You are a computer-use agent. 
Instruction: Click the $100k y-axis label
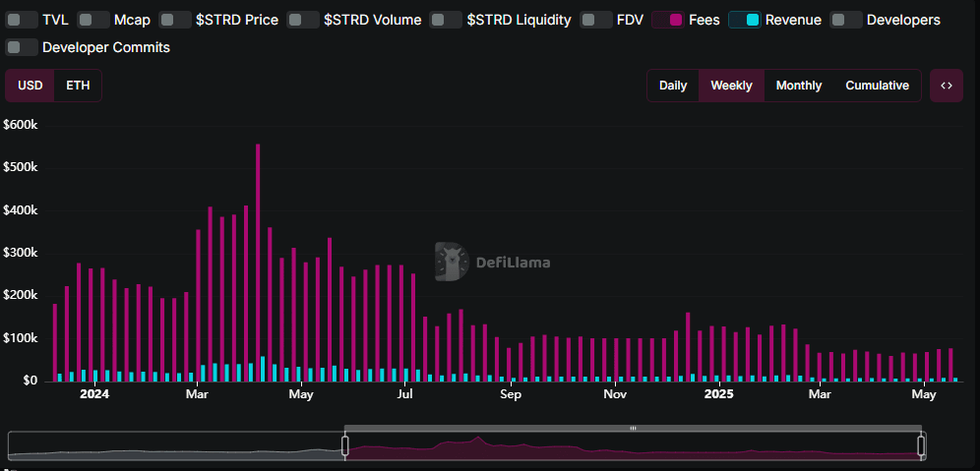pyautogui.click(x=21, y=338)
